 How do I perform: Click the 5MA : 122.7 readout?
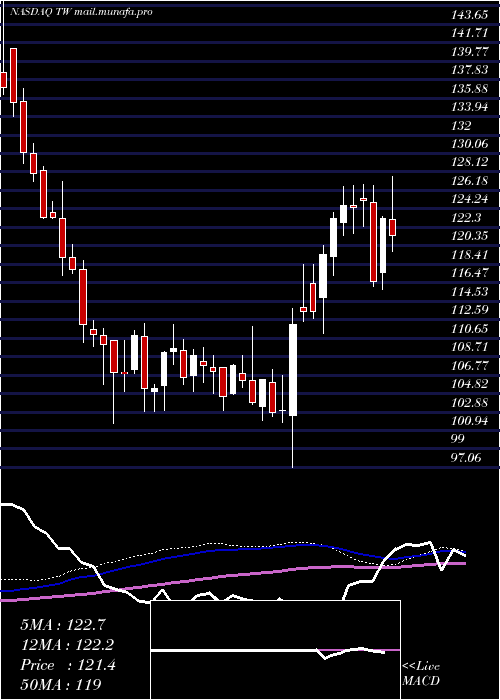[63, 625]
